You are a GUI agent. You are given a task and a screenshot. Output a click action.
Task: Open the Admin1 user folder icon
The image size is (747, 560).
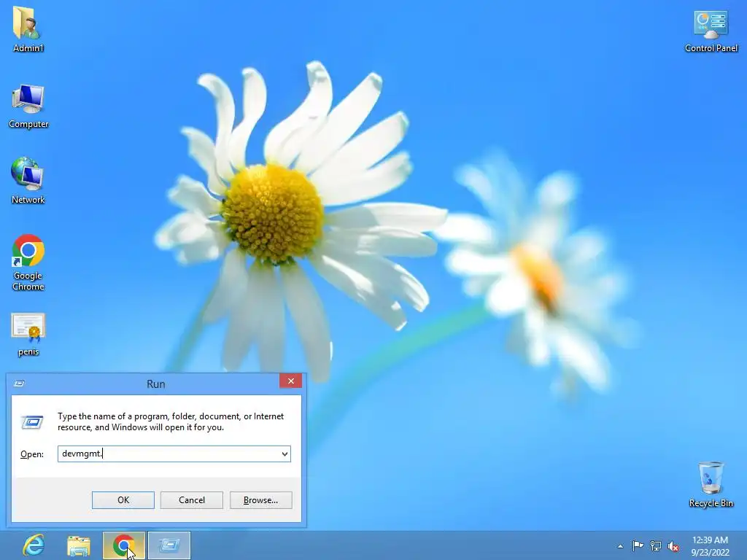pos(28,29)
